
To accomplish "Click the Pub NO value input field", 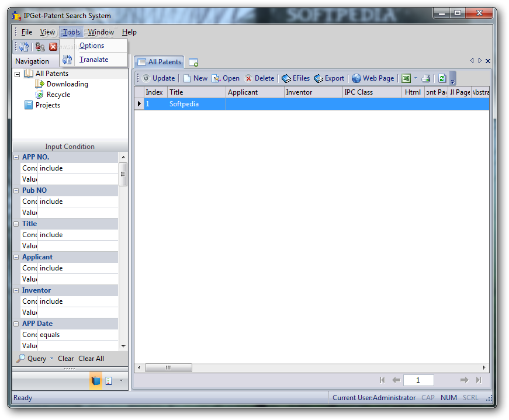I will click(x=78, y=213).
